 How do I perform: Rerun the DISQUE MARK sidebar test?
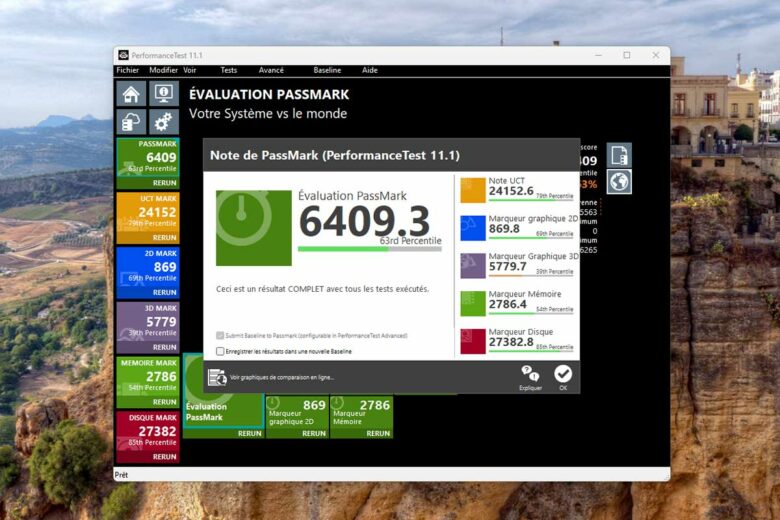(165, 457)
